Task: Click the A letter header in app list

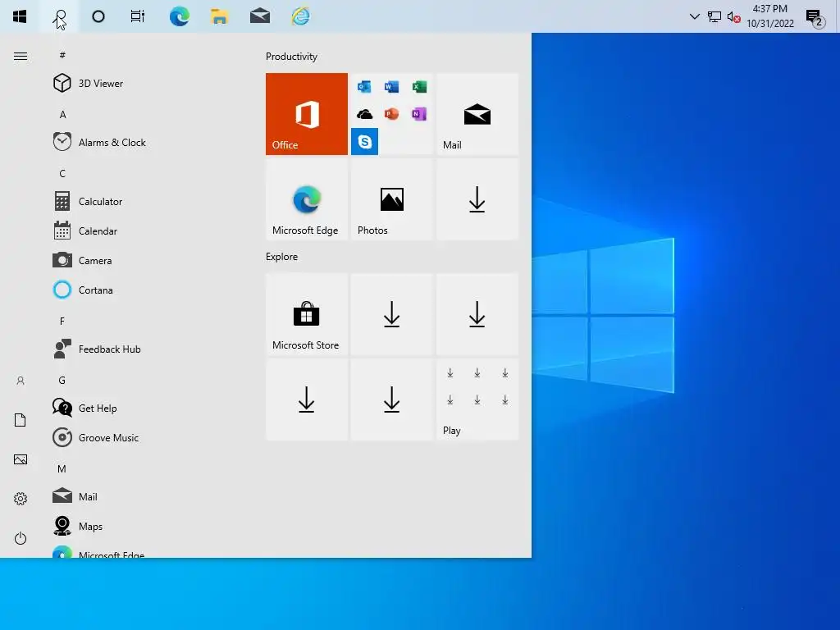Action: click(x=62, y=115)
